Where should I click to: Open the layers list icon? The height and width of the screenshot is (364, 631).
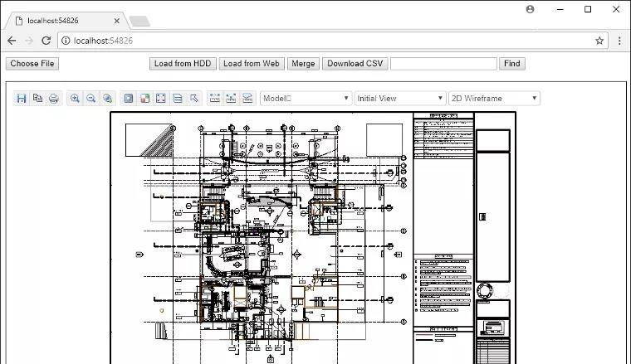click(x=178, y=99)
